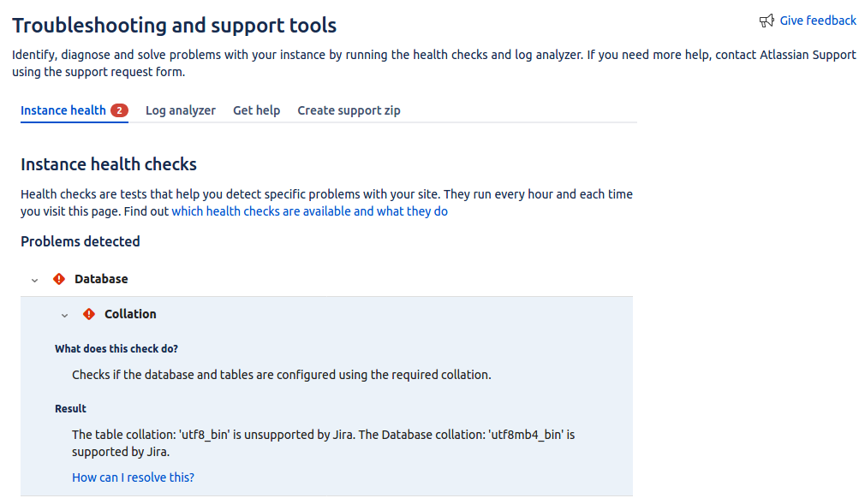Screen dimensions: 865x504
Task: Open which health checks are available link
Action: 309,211
